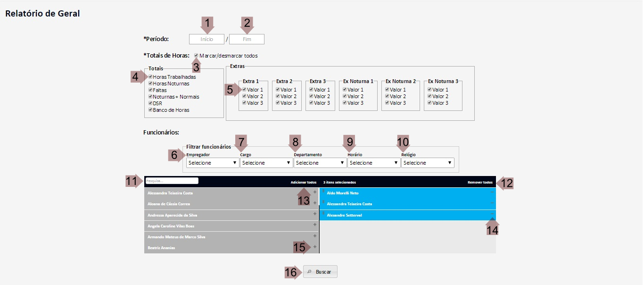This screenshot has height=285, width=644.
Task: Add Alessandra Teixeira Costa with plus icon
Action: point(315,192)
